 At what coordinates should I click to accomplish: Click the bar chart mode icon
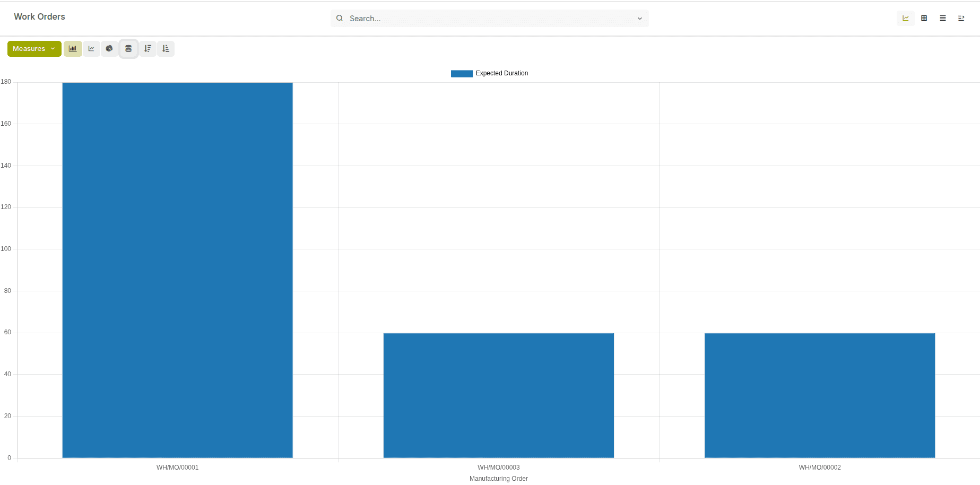pos(73,48)
